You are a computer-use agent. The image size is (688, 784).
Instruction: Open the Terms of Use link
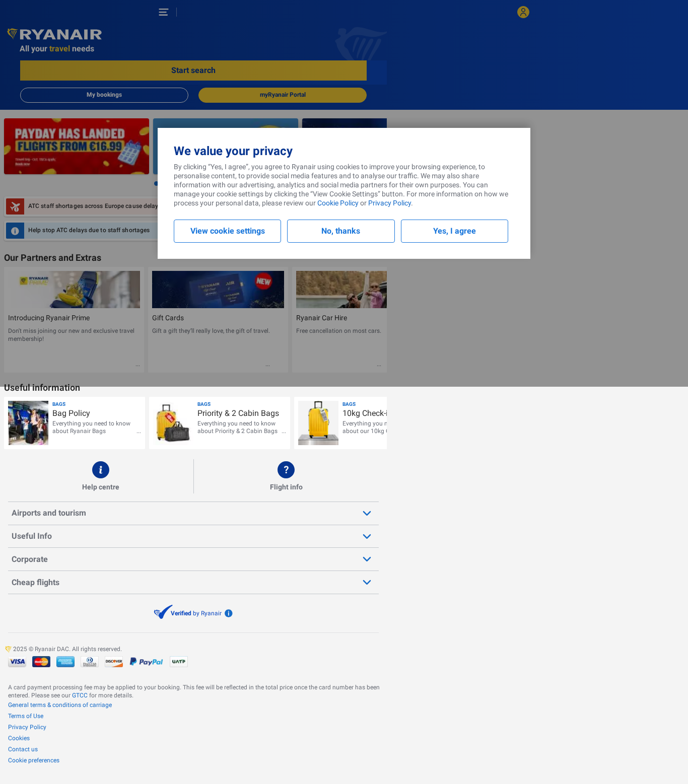[x=26, y=716]
